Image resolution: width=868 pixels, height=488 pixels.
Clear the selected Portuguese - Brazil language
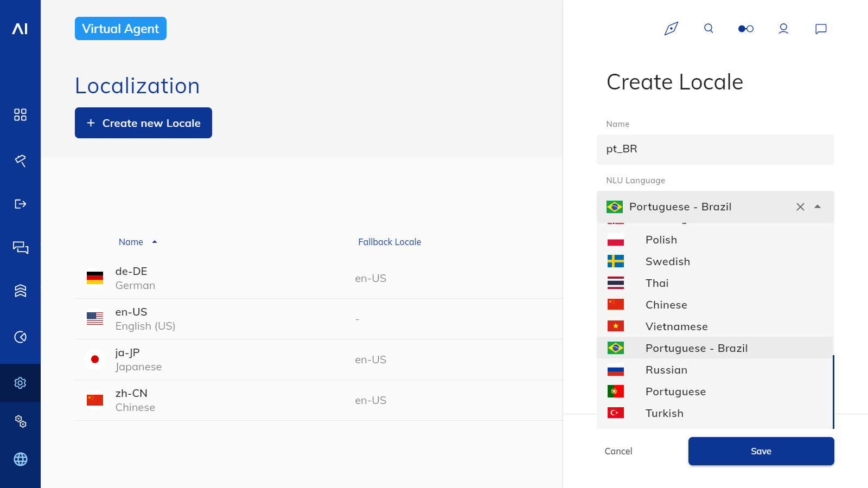click(x=800, y=207)
